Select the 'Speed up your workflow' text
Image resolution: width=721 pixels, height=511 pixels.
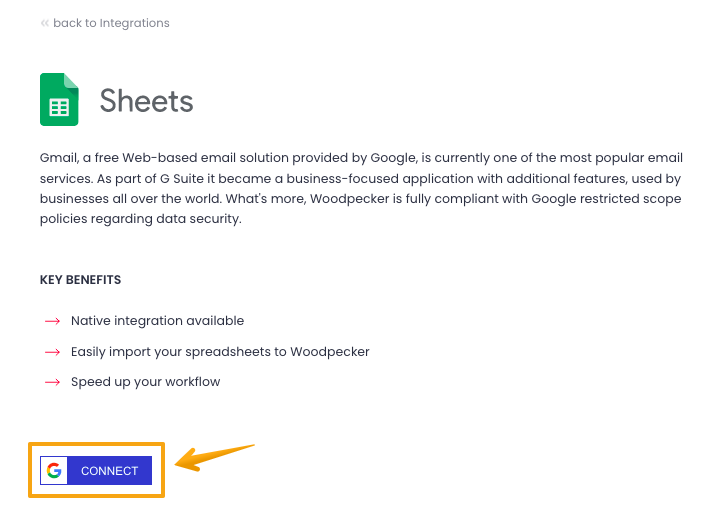[x=145, y=382]
